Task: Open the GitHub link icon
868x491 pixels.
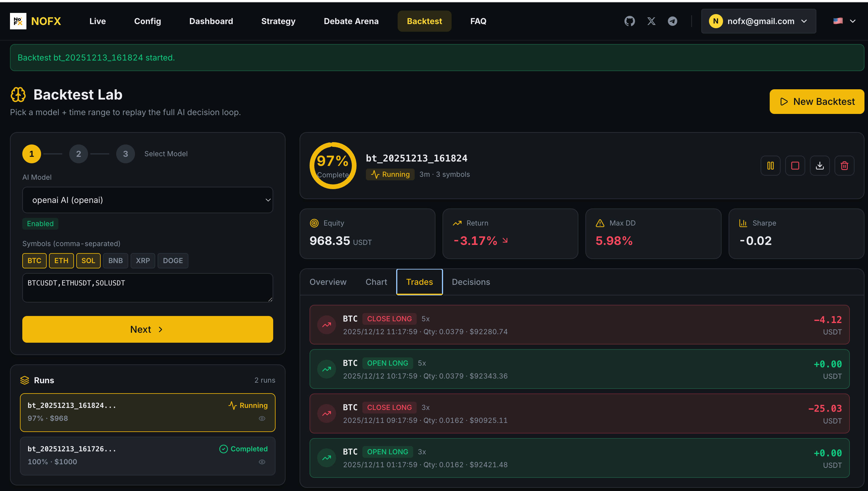Action: [x=629, y=21]
